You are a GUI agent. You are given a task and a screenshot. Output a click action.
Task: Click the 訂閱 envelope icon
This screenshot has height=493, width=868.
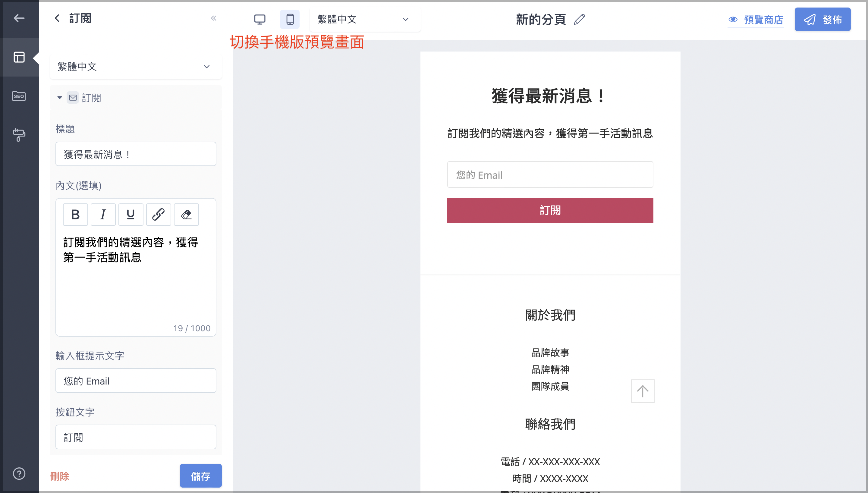(x=73, y=98)
